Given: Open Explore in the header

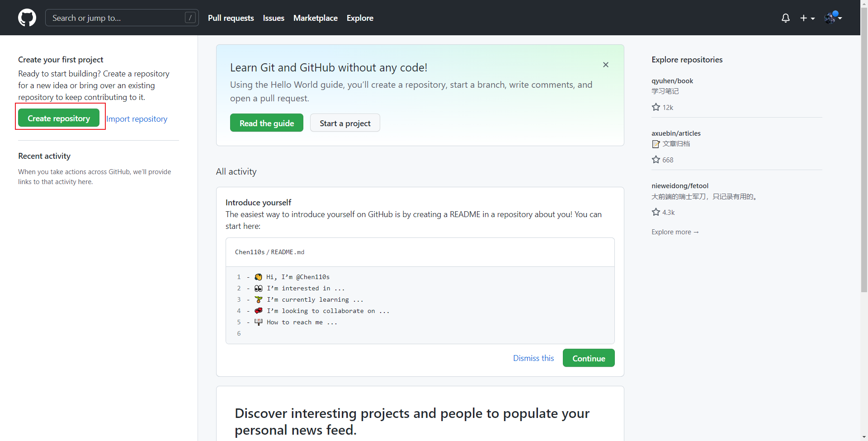Looking at the screenshot, I should (360, 18).
